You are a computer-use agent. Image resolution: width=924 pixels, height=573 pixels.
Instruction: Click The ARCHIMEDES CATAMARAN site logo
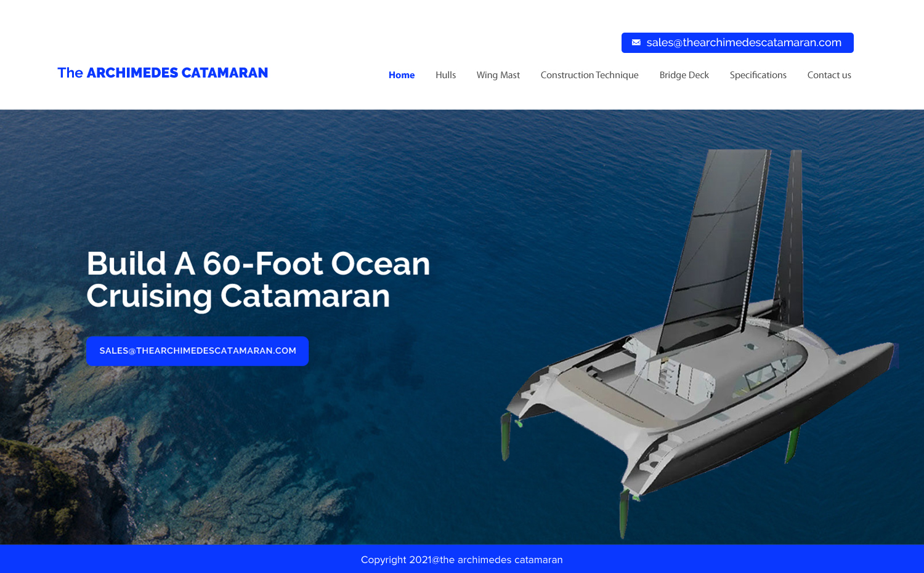[x=163, y=73]
